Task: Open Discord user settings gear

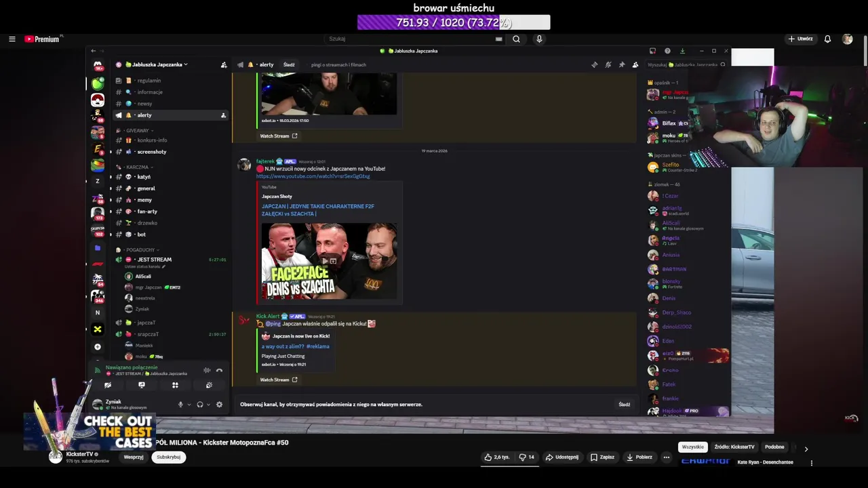Action: pos(219,405)
